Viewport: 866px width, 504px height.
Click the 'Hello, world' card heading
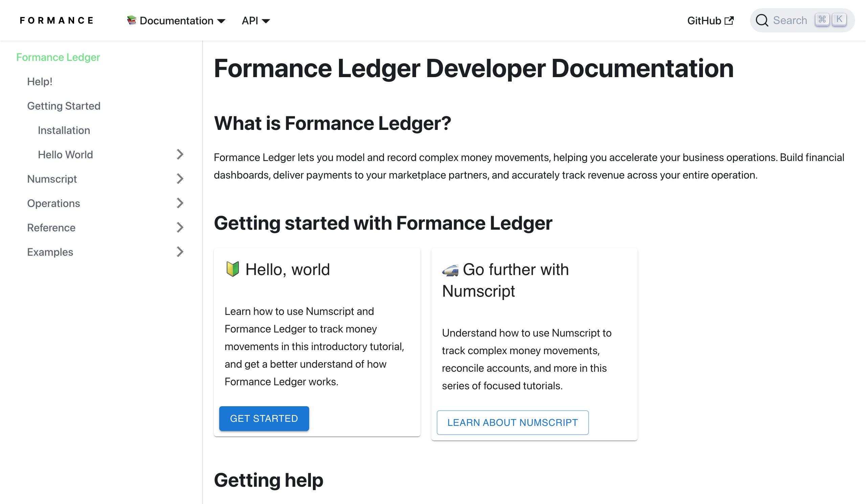[278, 269]
